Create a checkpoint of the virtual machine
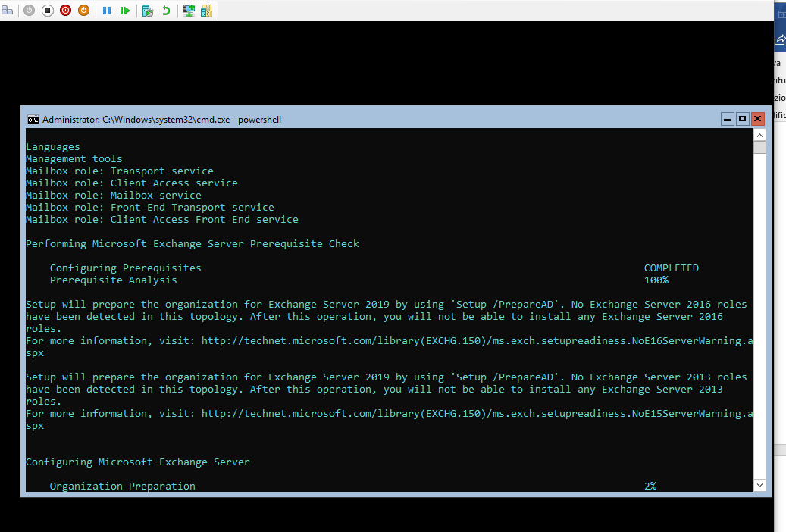 147,10
